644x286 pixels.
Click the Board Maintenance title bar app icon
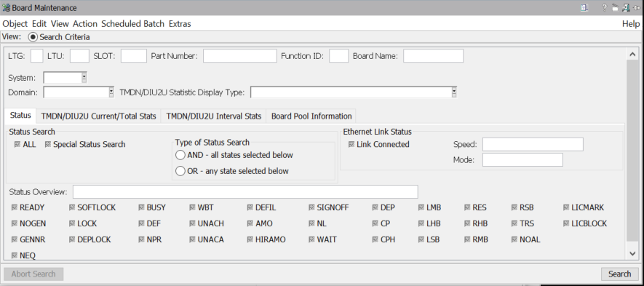pos(6,8)
